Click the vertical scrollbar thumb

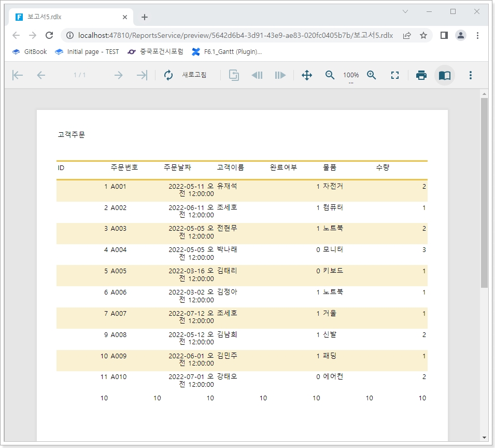tap(484, 192)
